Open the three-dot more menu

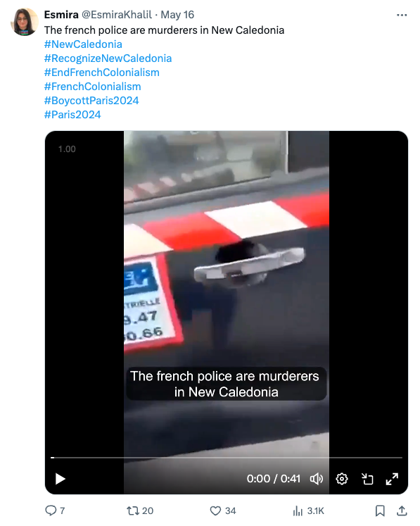(x=402, y=15)
